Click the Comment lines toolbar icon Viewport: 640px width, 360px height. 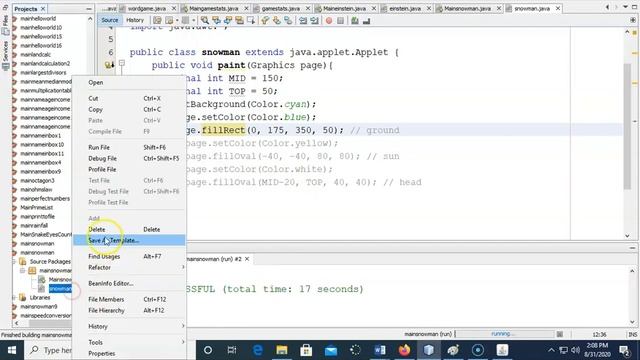pos(355,20)
